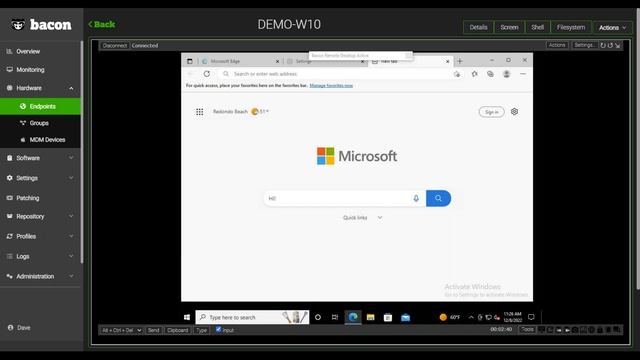Switch to the Shell tab
Screen dimensions: 640x360
[538, 27]
